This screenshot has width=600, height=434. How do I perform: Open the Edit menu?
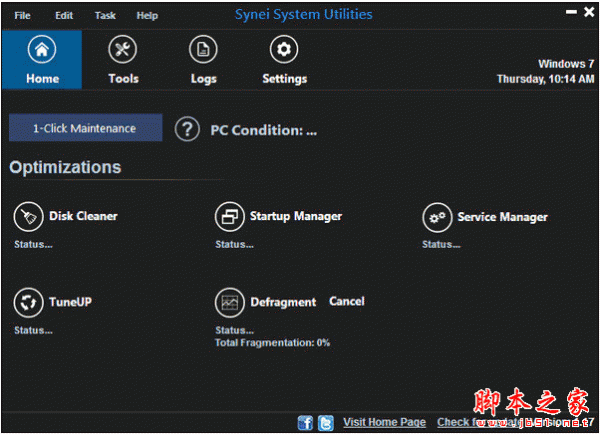click(64, 16)
